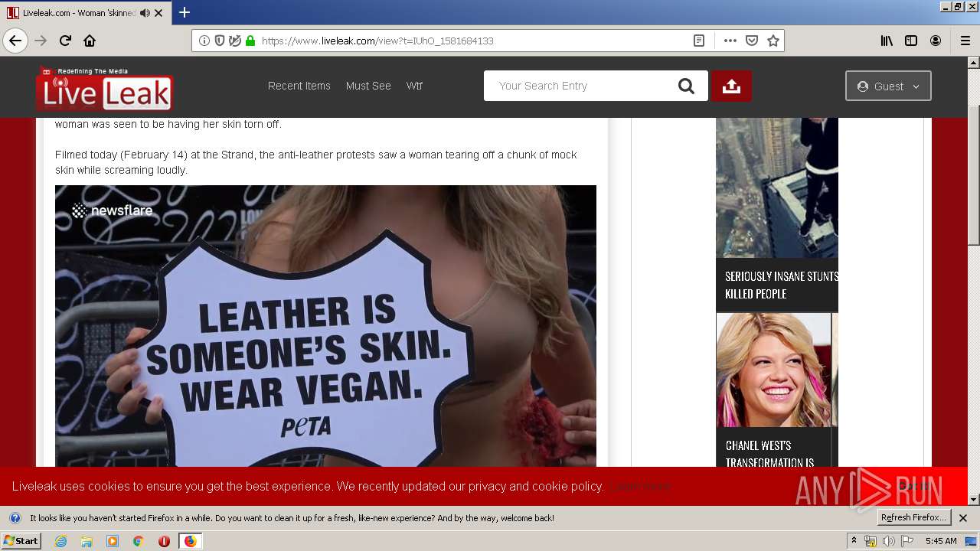Dismiss the Firefox refresh notification bar
980x551 pixels.
(x=963, y=518)
